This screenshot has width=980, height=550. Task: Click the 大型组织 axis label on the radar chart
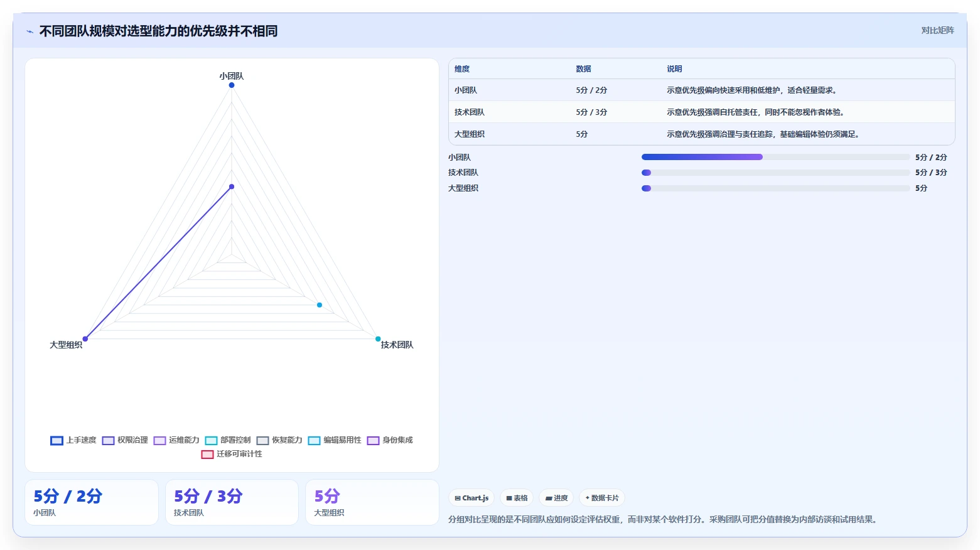pos(66,345)
